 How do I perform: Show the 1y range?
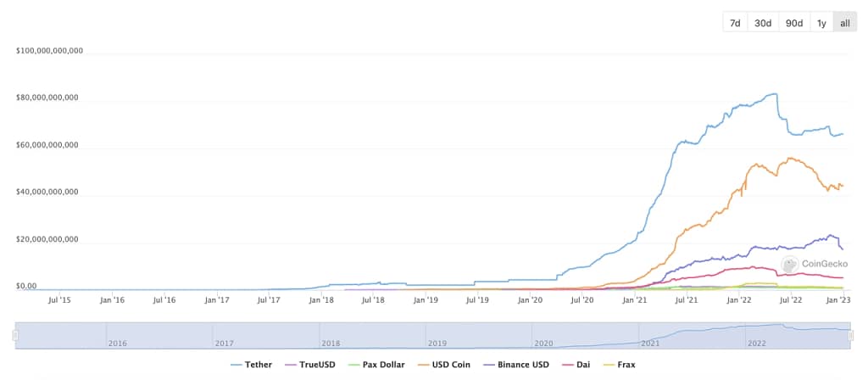(x=821, y=23)
